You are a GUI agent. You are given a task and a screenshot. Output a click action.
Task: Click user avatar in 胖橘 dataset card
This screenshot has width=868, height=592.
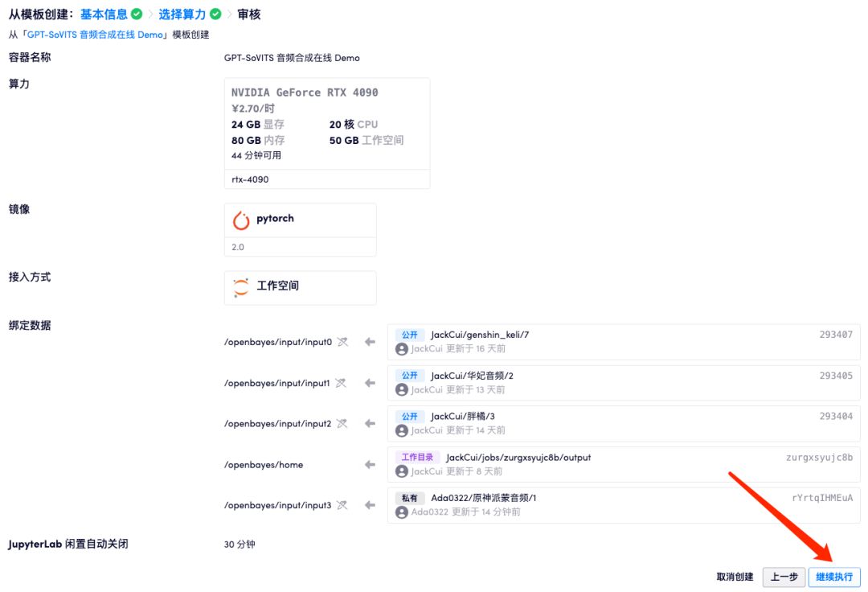[402, 430]
